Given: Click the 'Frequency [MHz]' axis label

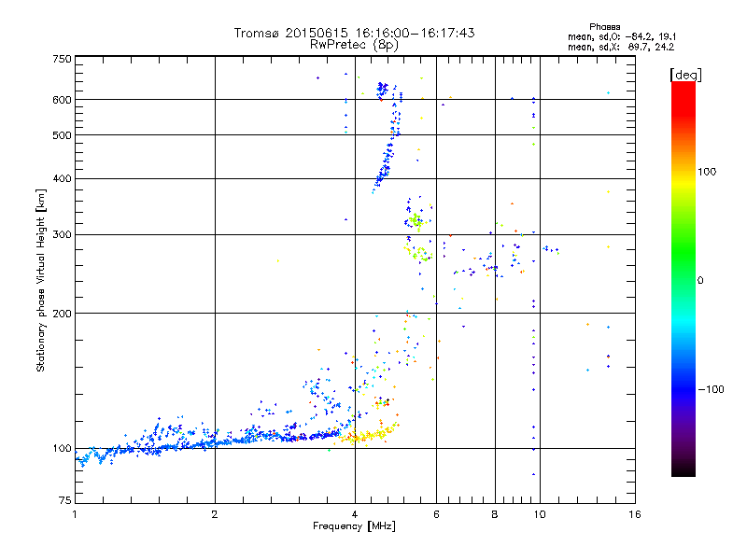Looking at the screenshot, I should 354,526.
